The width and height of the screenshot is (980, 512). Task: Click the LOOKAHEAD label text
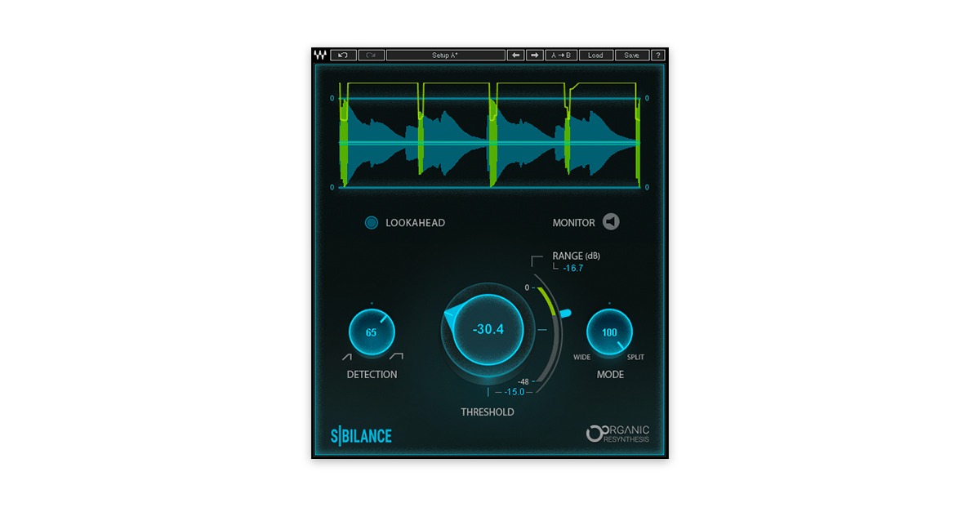(416, 223)
